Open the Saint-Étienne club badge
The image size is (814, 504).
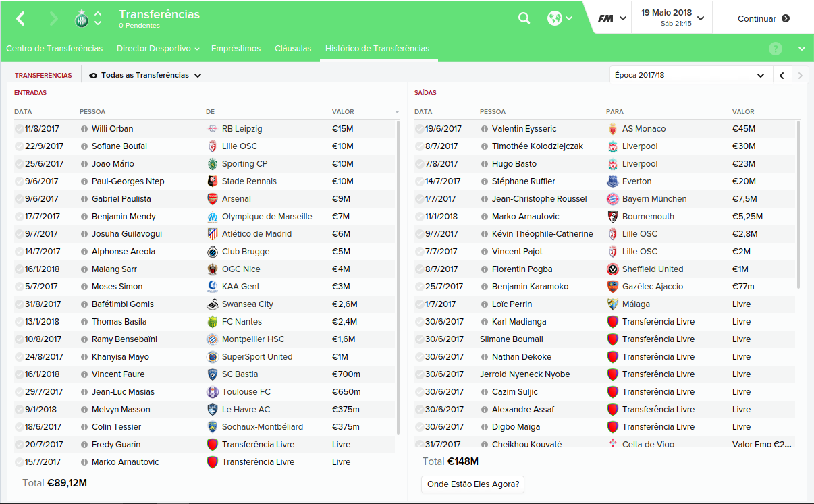click(x=82, y=18)
